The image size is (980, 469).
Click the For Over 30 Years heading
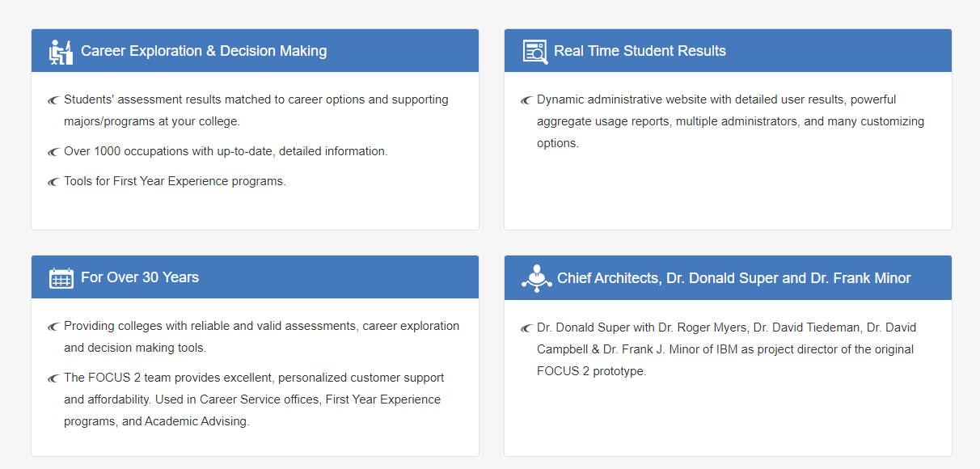coord(140,277)
